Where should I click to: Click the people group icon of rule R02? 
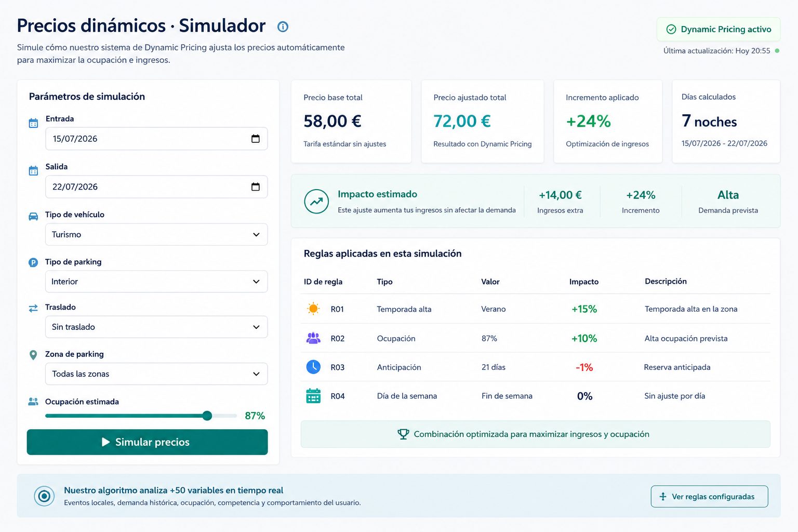(313, 338)
